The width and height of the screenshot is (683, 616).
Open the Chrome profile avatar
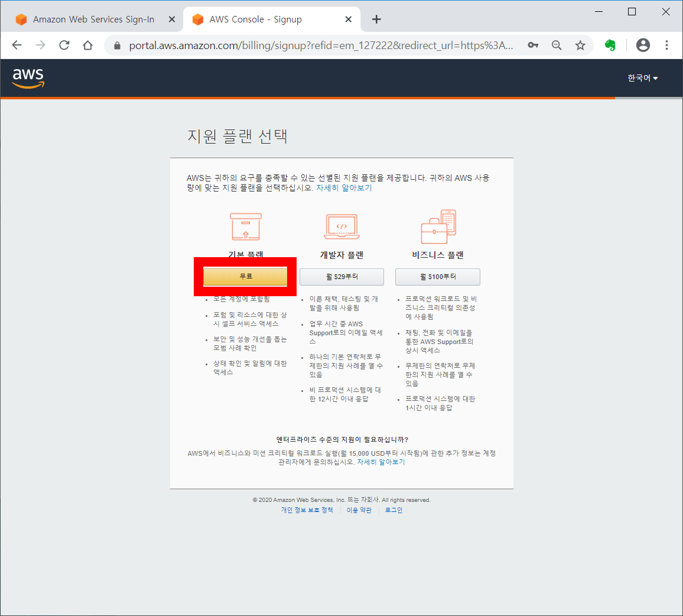click(x=642, y=46)
